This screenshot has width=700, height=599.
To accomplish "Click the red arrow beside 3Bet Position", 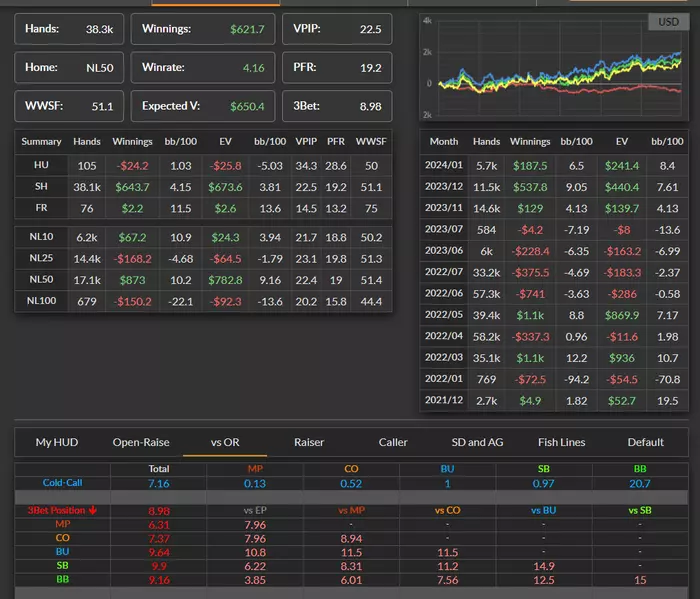I will [x=93, y=510].
